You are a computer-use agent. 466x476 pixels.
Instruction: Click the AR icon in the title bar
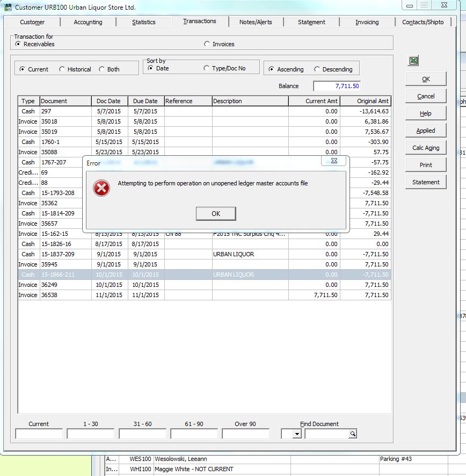(8, 7)
